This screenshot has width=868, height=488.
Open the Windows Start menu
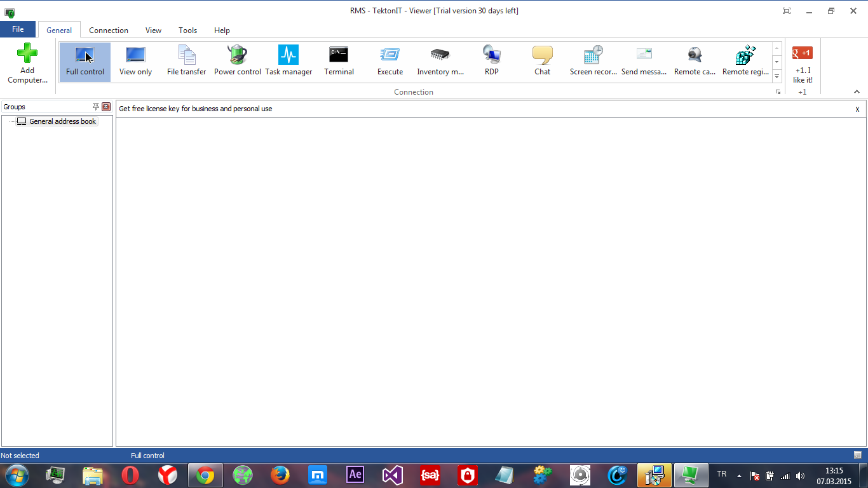tap(17, 475)
